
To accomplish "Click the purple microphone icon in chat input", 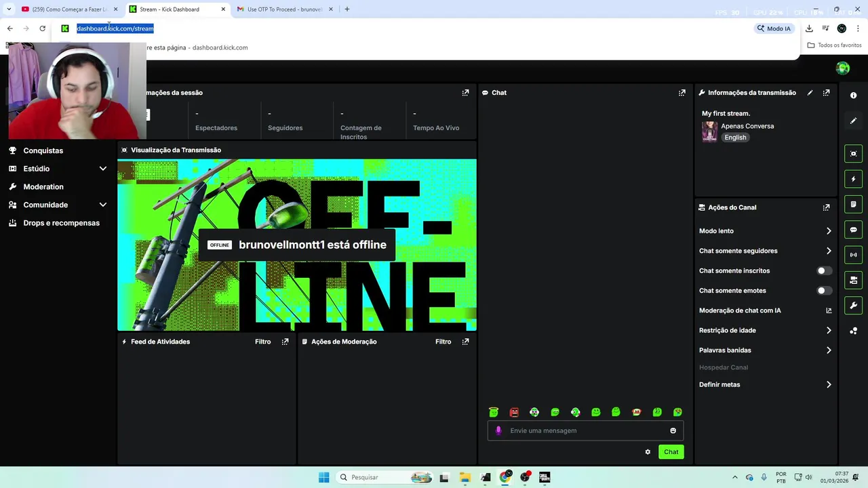I will (x=498, y=430).
